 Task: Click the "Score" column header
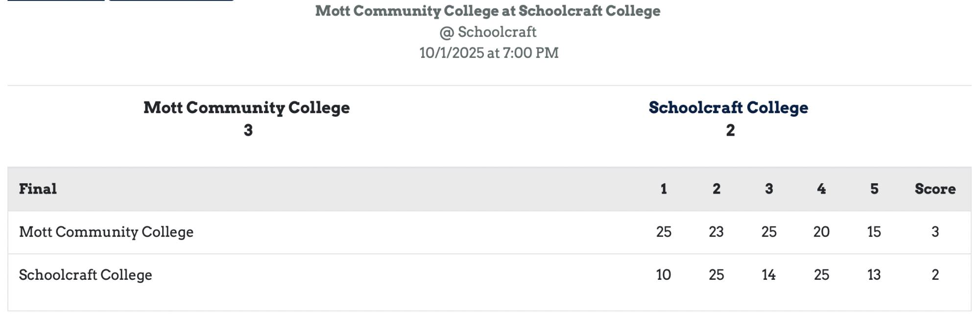[x=935, y=189]
